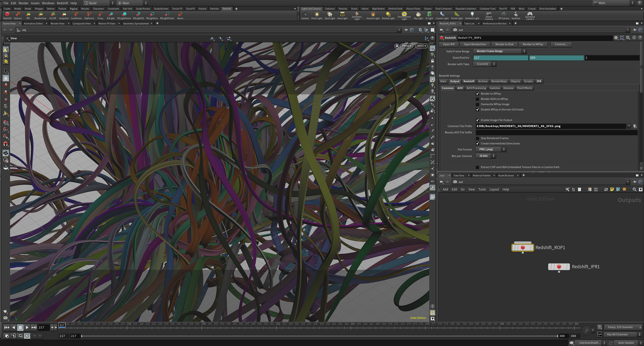Toggle the Render to MPlay checkbox

[x=478, y=94]
